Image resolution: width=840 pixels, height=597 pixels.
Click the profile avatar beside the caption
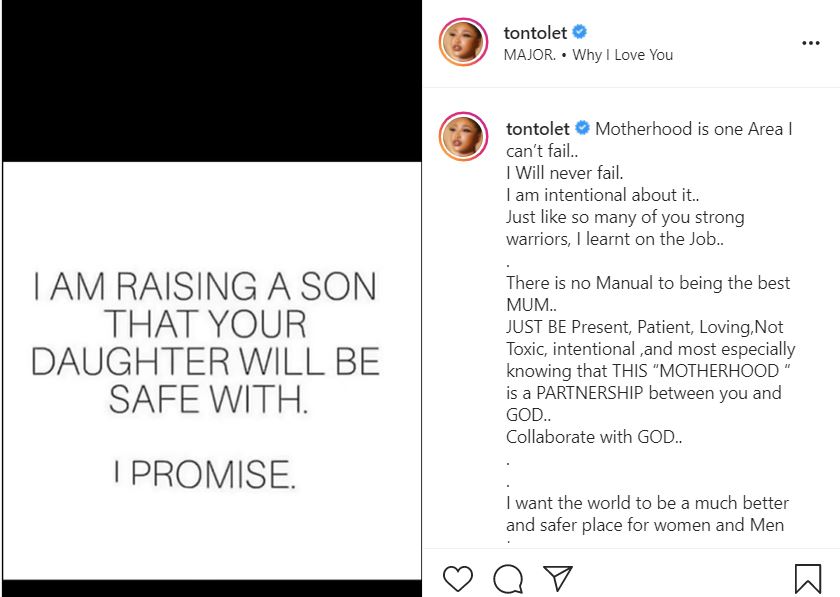(x=463, y=137)
